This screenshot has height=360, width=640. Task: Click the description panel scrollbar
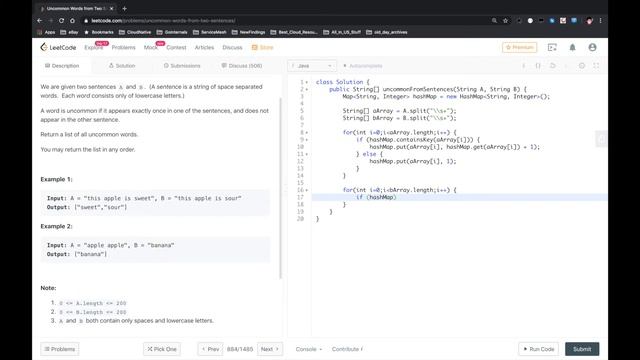(x=280, y=188)
